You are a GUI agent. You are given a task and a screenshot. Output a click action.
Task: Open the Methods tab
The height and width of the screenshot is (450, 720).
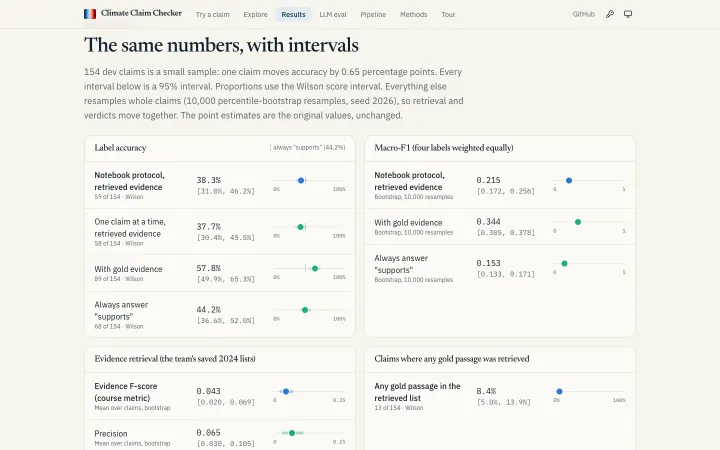(x=413, y=15)
